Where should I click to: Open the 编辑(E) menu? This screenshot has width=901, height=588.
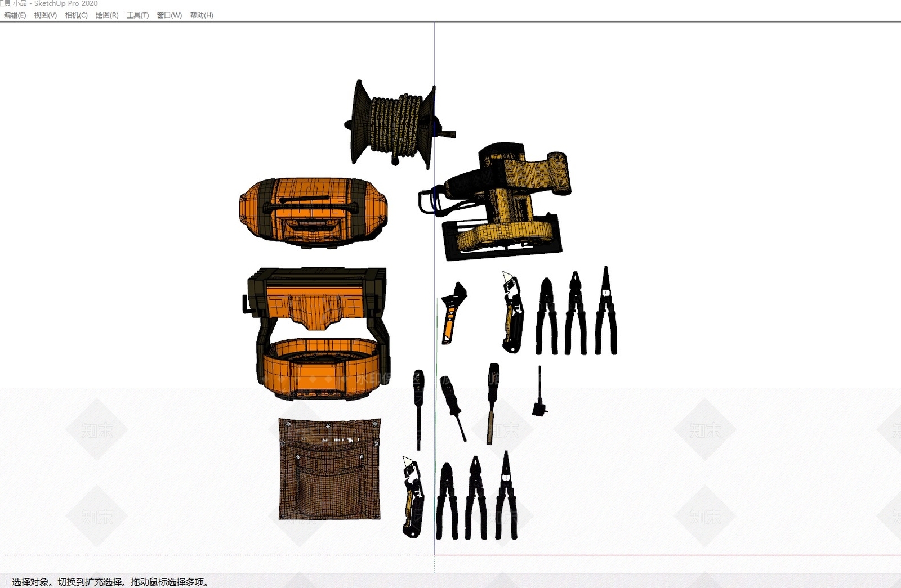tap(15, 15)
